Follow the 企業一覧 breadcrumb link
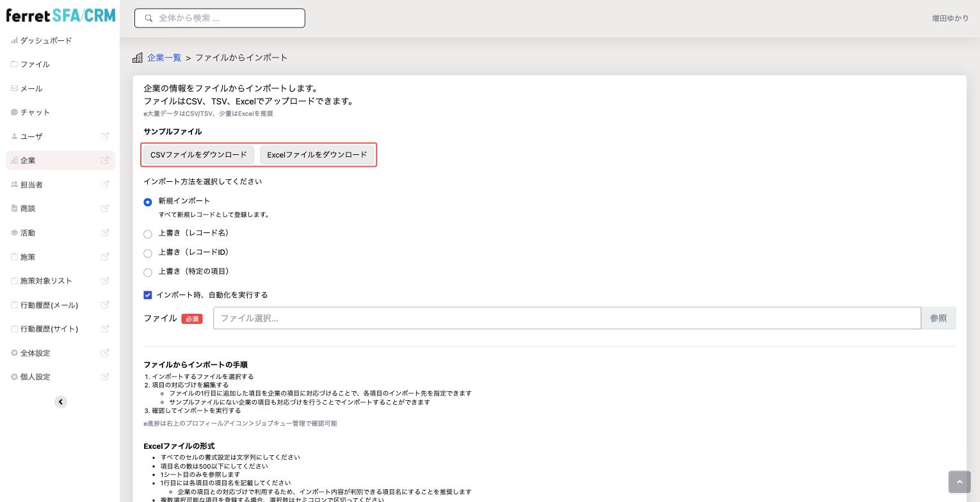Viewport: 980px width, 502px height. tap(165, 58)
